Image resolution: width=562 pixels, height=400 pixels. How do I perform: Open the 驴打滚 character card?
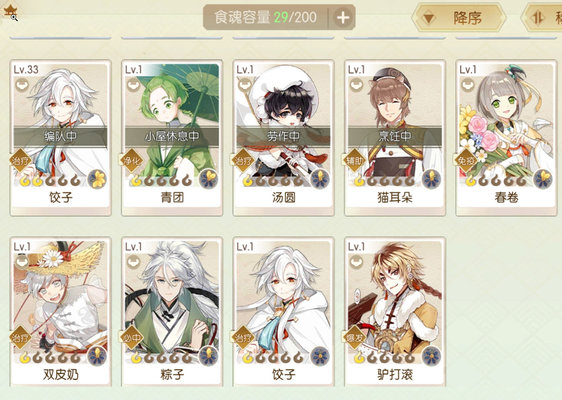395,312
